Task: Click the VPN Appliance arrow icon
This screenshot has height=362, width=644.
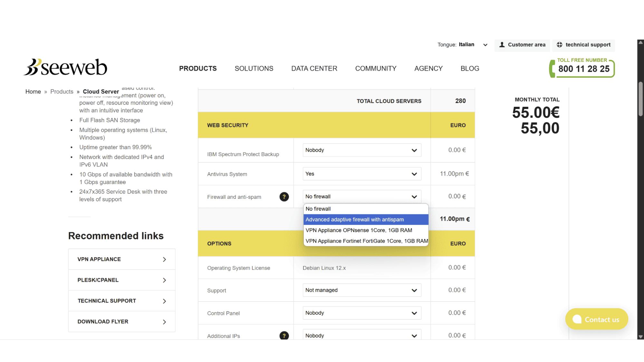Action: 164,259
